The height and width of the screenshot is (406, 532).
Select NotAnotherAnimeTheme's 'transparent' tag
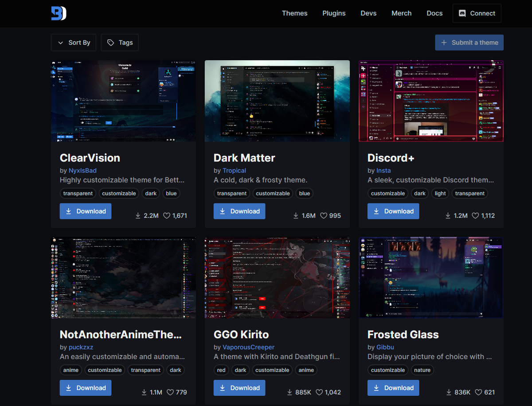[x=145, y=370]
